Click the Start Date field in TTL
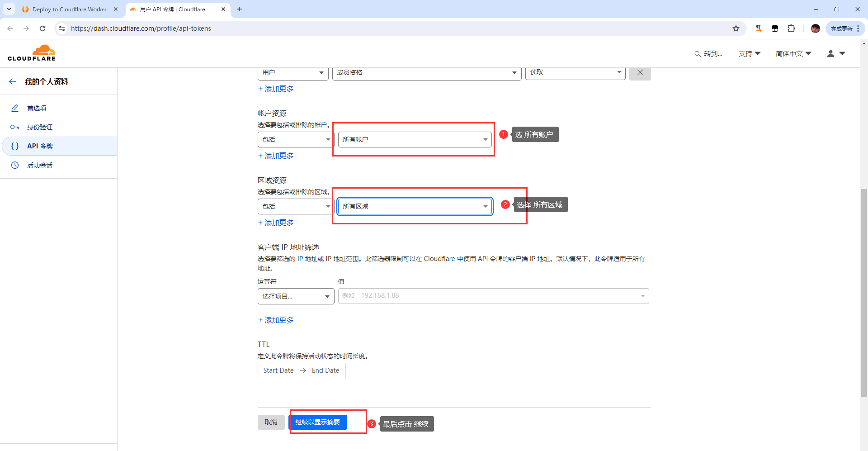 278,370
